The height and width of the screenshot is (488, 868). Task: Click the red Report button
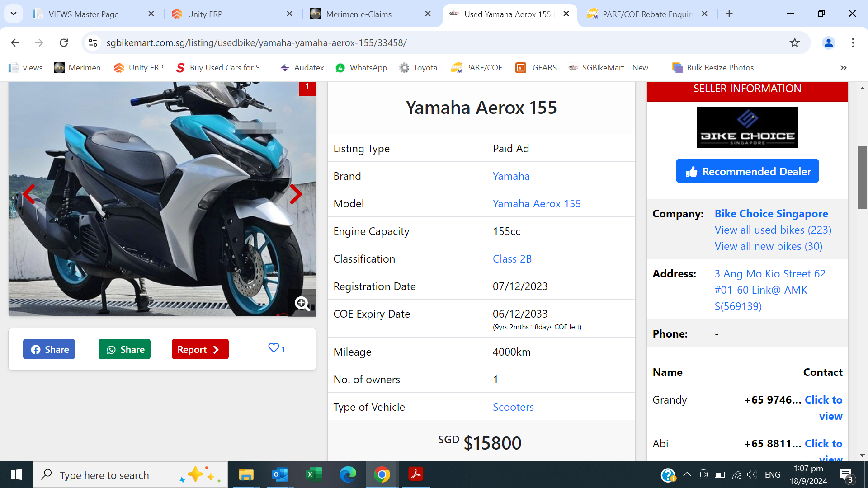tap(200, 349)
